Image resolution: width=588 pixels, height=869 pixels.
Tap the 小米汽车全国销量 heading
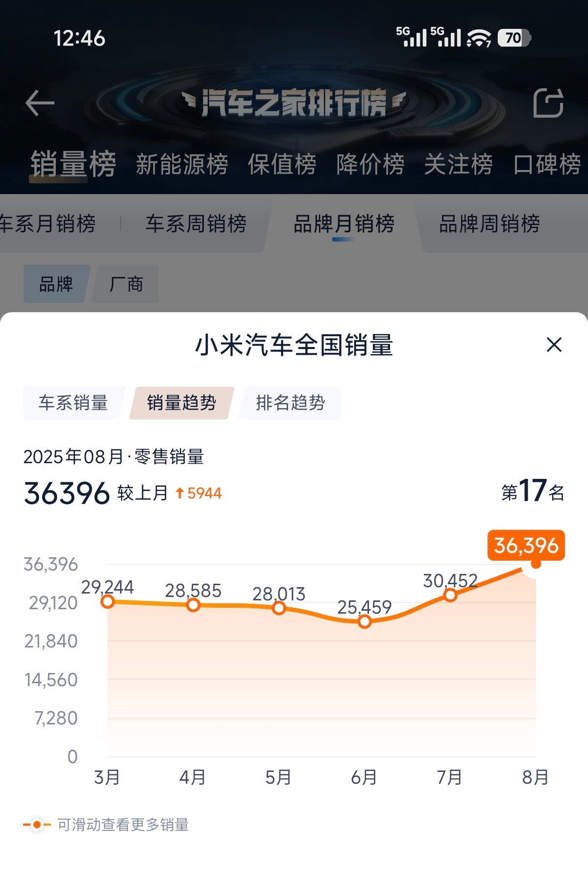pyautogui.click(x=294, y=345)
